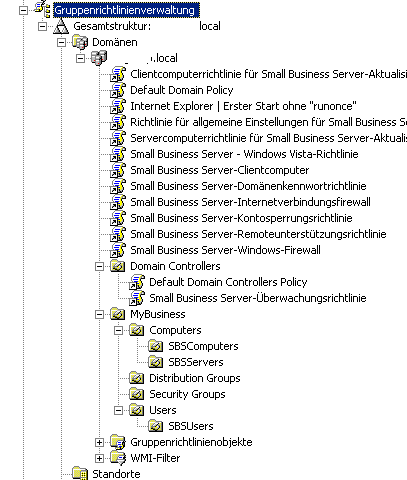The height and width of the screenshot is (480, 407).
Task: Collapse the Domain Controllers node
Action: (99, 266)
